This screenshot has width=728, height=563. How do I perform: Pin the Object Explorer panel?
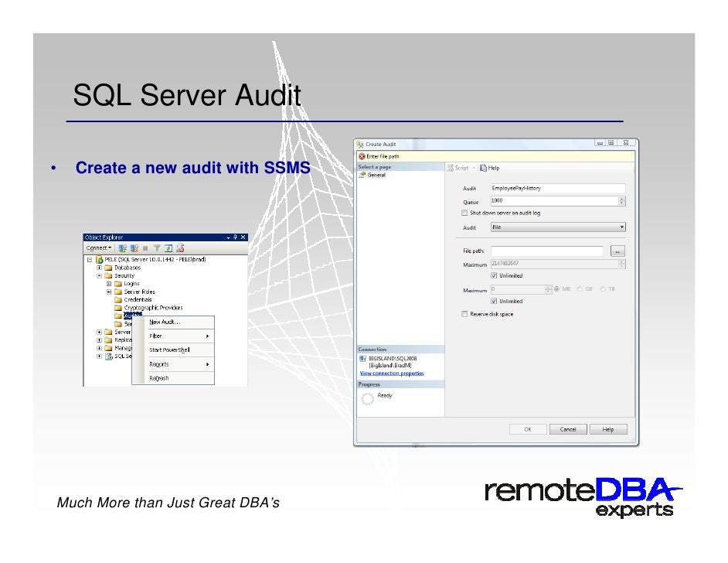coord(236,237)
